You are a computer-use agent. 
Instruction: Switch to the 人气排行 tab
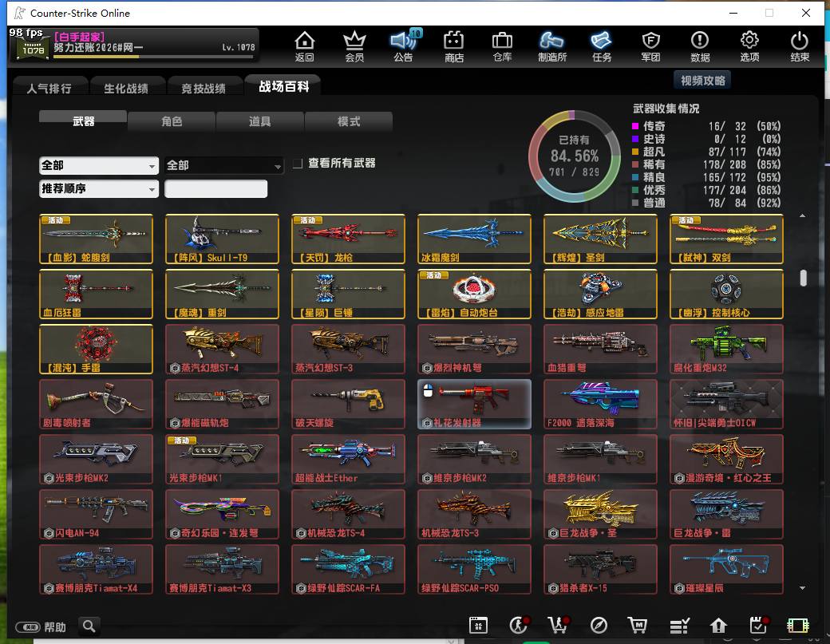coord(49,88)
